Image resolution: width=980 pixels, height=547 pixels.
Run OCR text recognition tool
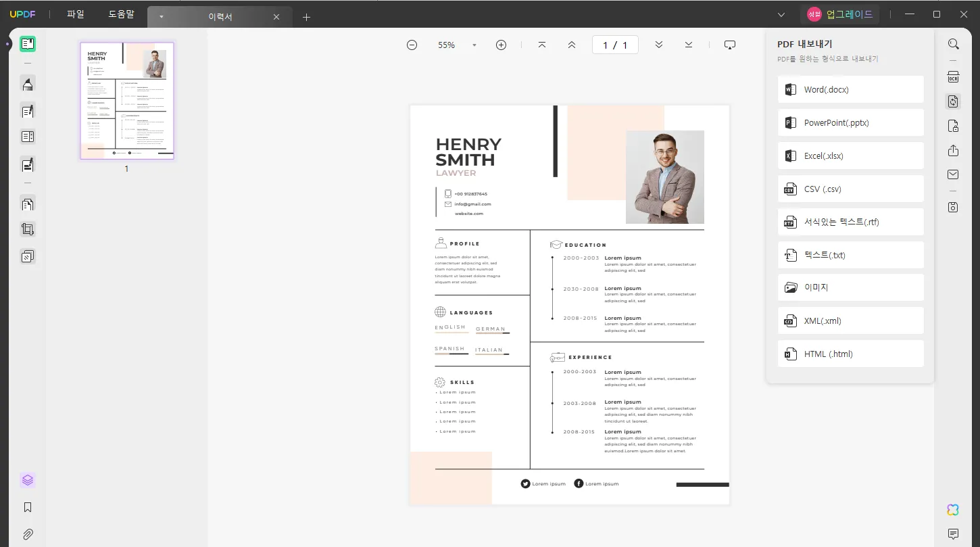tap(953, 76)
